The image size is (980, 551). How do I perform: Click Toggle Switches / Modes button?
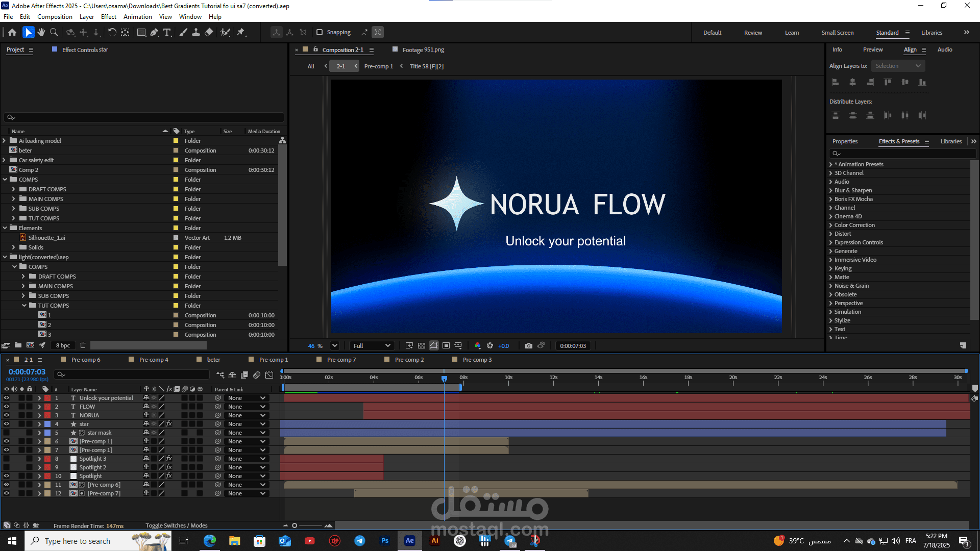(x=177, y=525)
